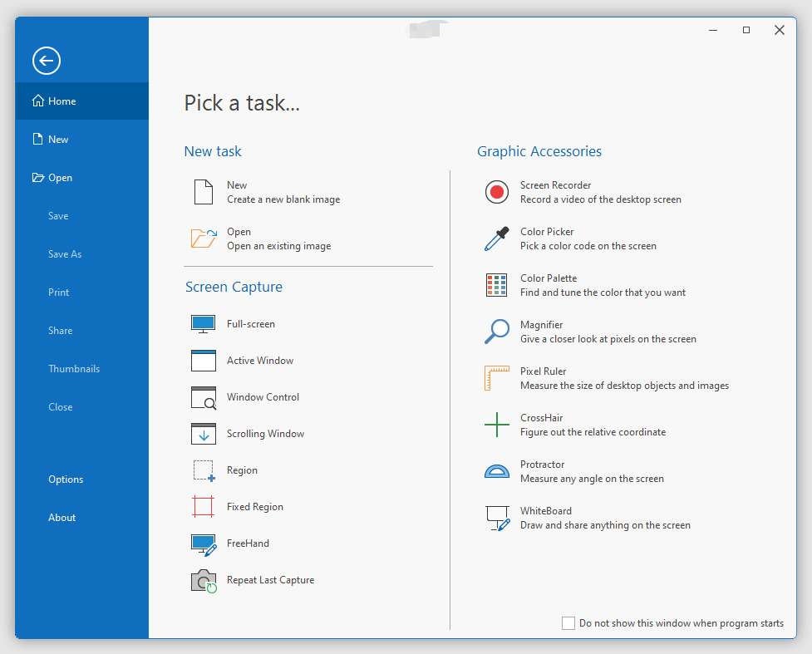The image size is (812, 654).
Task: Open the Options sidebar menu item
Action: [66, 479]
